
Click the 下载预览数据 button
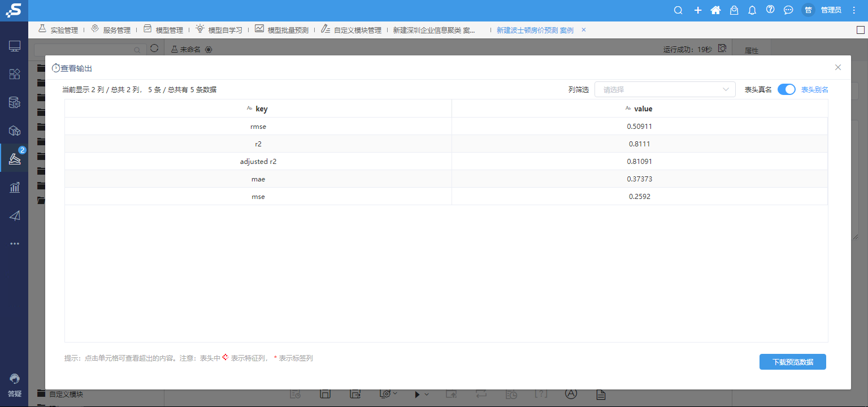click(793, 362)
